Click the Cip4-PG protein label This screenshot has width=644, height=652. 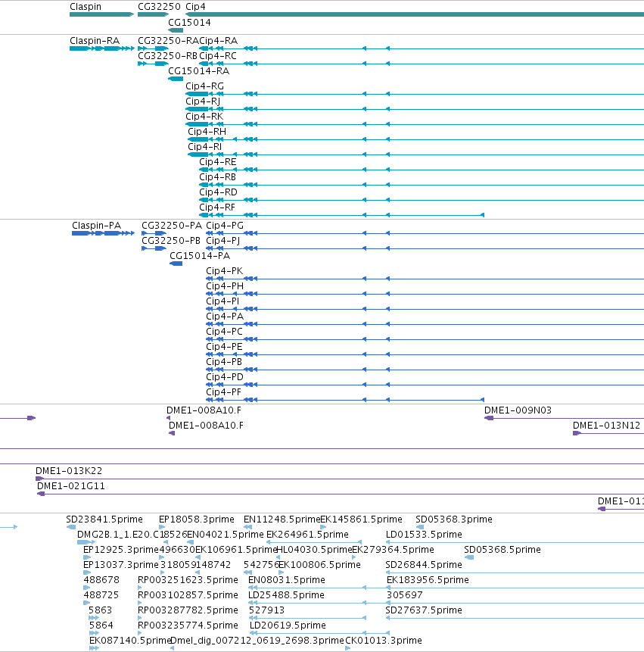(225, 226)
